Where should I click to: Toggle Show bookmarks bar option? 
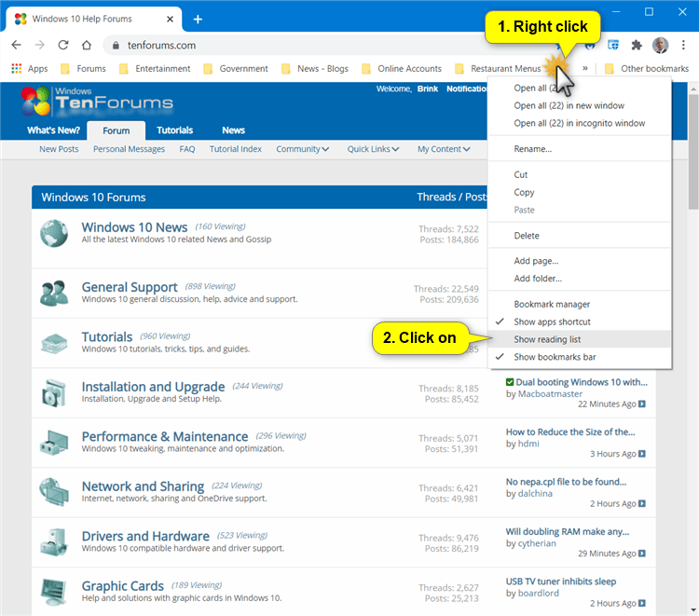(580, 357)
